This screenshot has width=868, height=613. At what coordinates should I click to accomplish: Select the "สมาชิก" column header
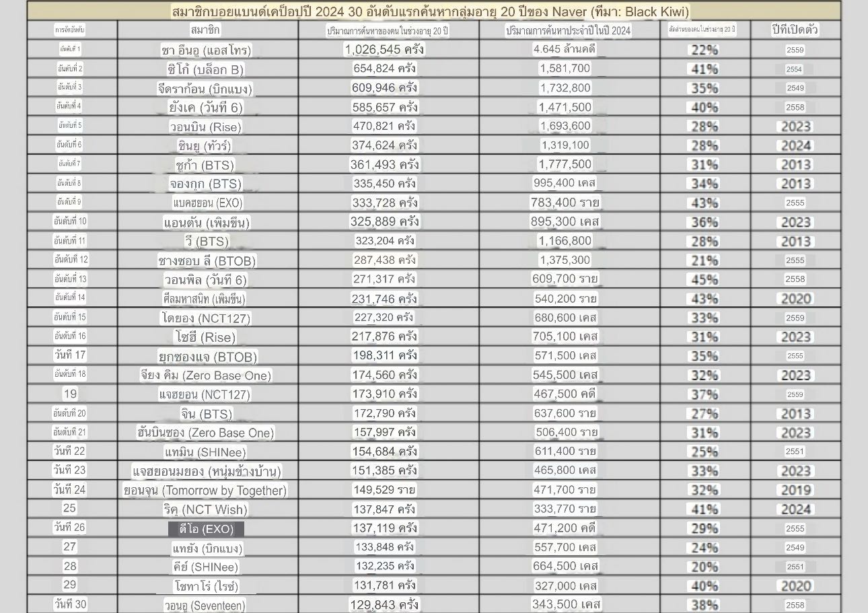pyautogui.click(x=205, y=30)
